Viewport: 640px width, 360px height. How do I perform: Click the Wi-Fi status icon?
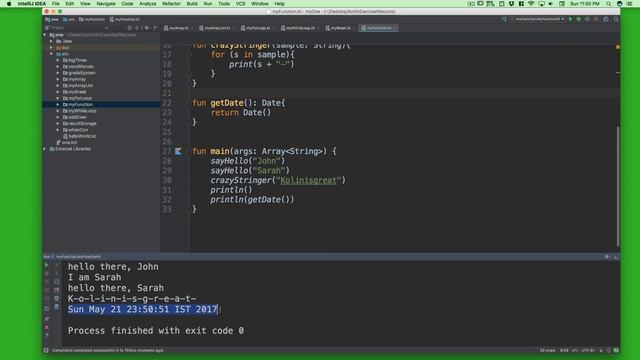[x=531, y=4]
